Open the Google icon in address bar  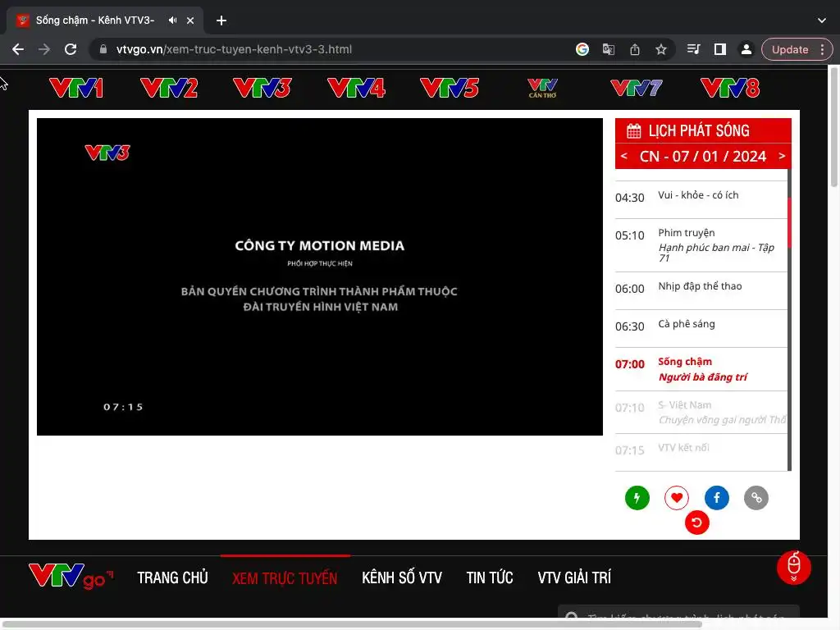pyautogui.click(x=582, y=49)
